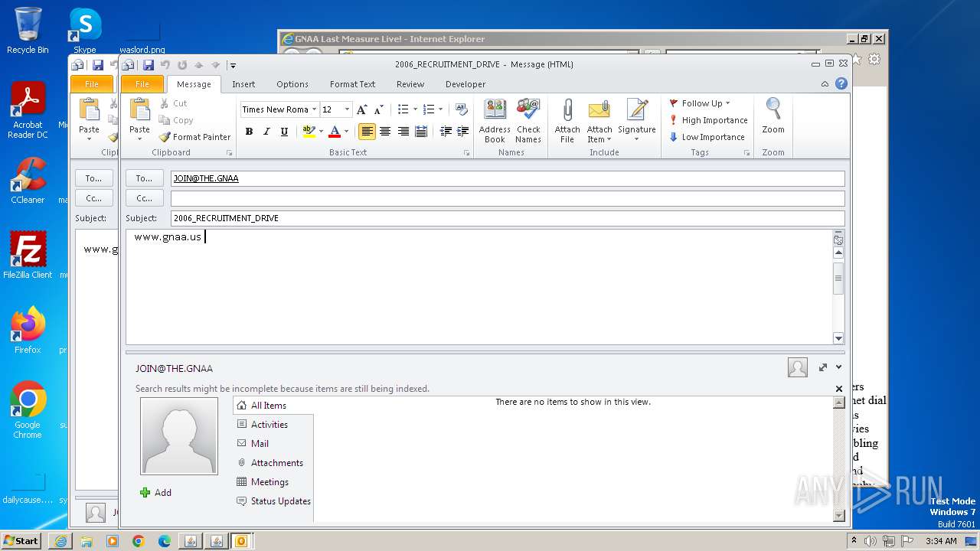This screenshot has width=980, height=551.
Task: Click the Subject field text
Action: point(226,218)
